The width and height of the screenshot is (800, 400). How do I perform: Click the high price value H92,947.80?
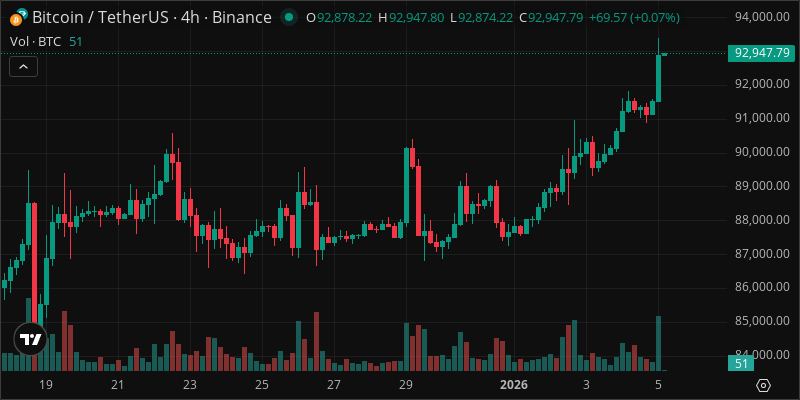point(411,18)
